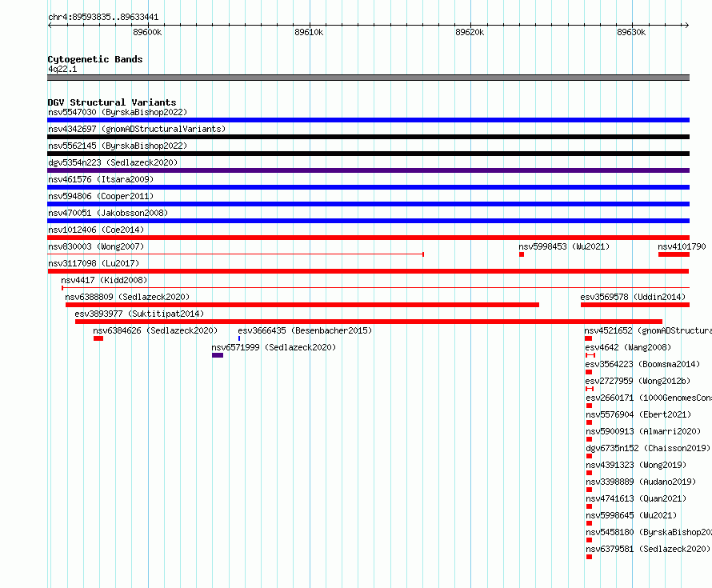
Task: Open esv2660171 1000Genomes variant label
Action: pyautogui.click(x=649, y=398)
